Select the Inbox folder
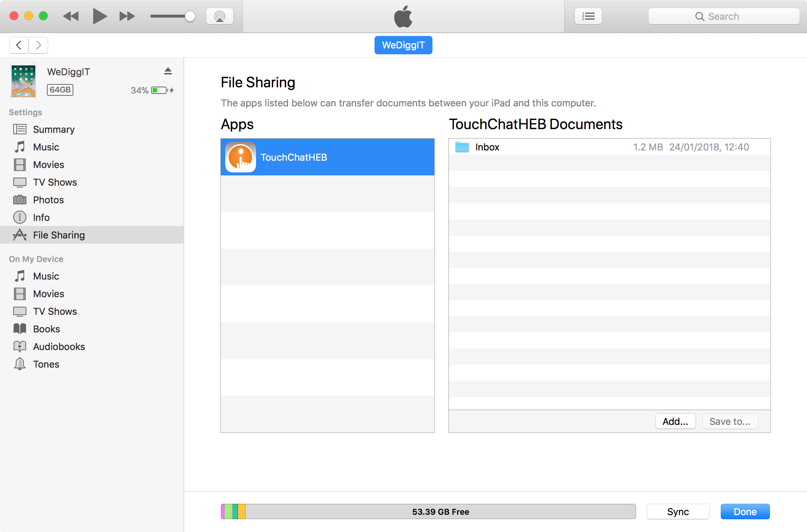 click(487, 147)
